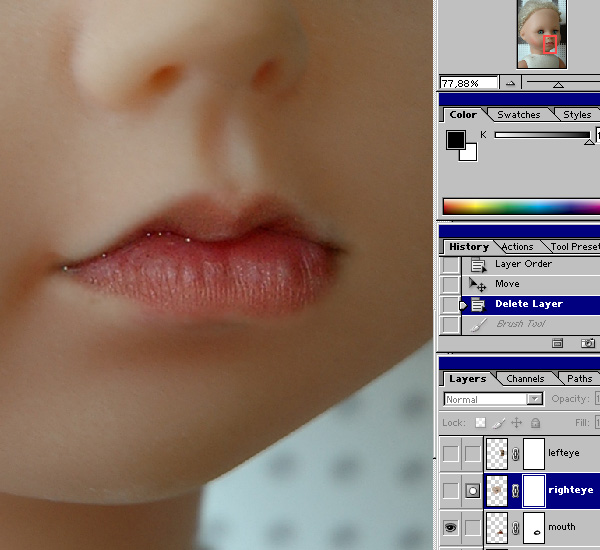Click the K grayscale slider triangle
The height and width of the screenshot is (550, 600).
[x=590, y=142]
